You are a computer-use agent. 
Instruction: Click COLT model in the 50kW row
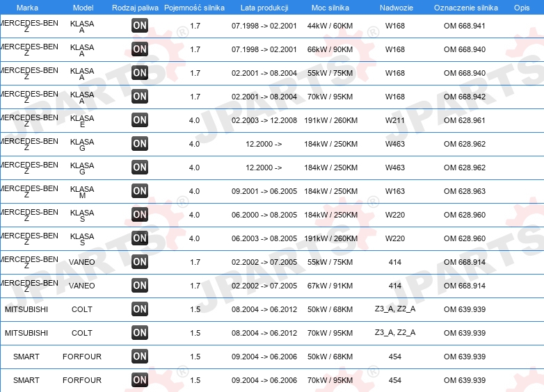82,309
